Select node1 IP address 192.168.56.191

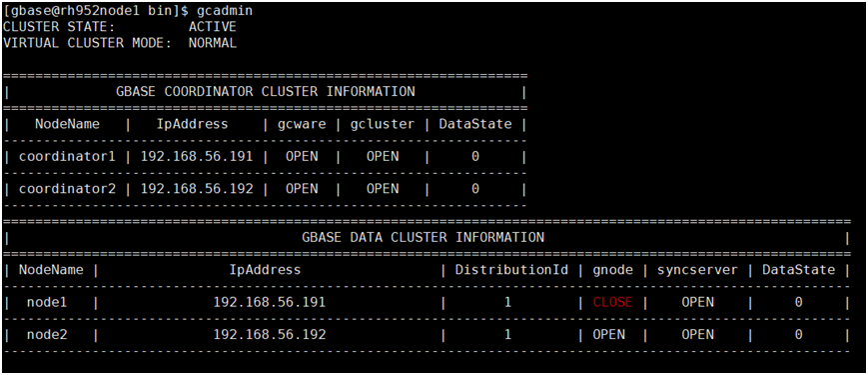270,302
